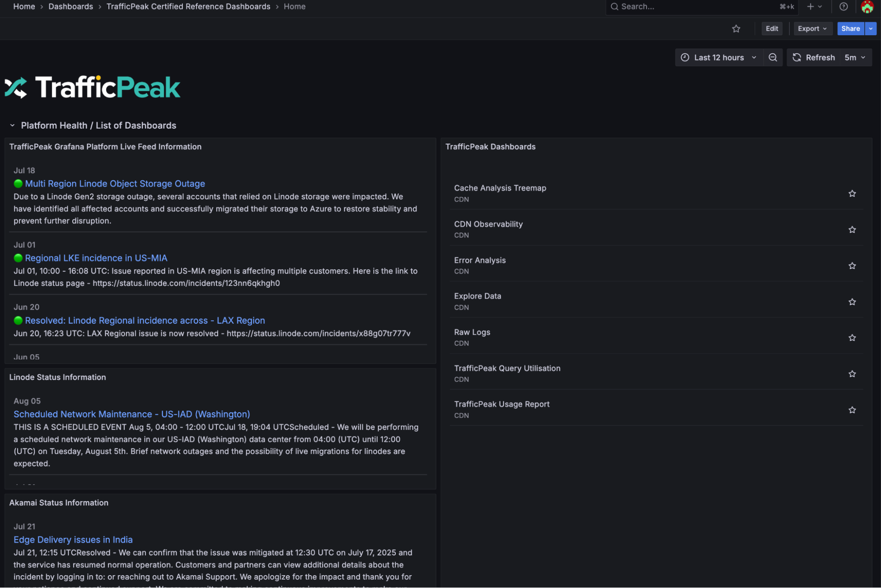
Task: Click the Refresh icon to reload dashboard data
Action: coord(813,57)
